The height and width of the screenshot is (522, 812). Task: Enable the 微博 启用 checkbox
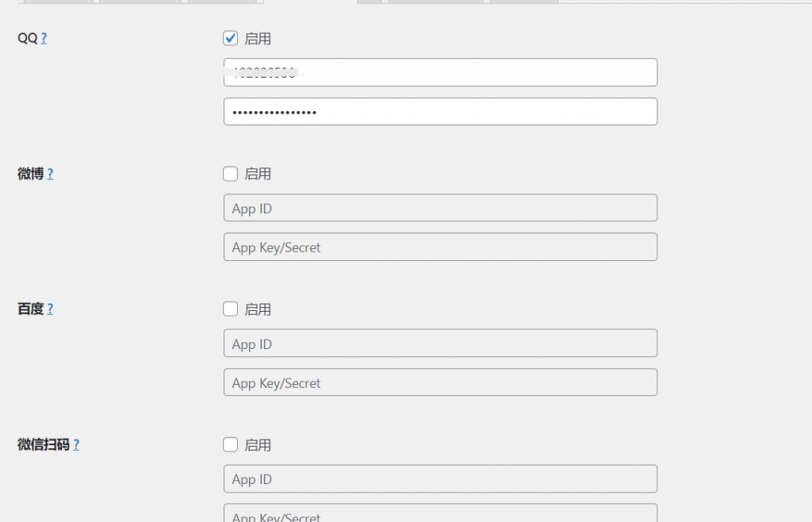click(x=231, y=174)
